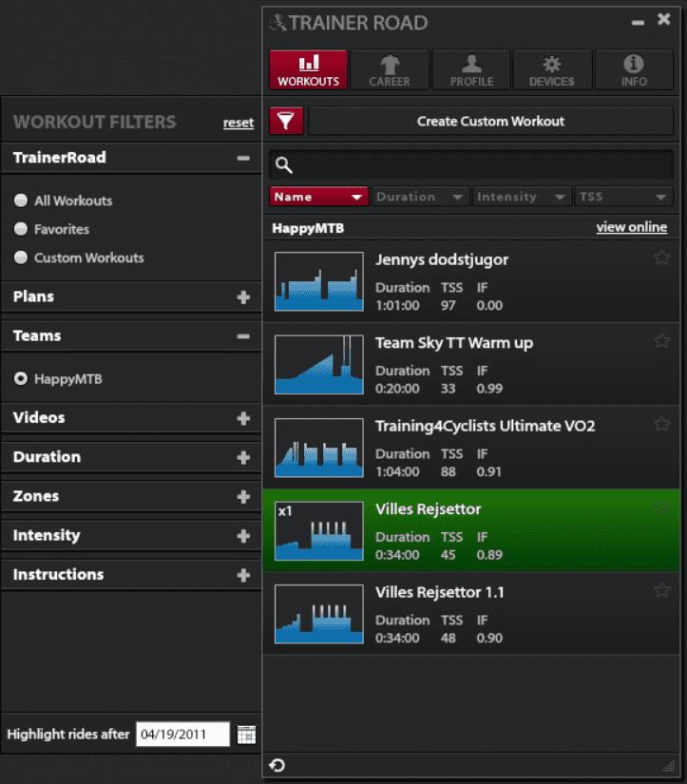
Task: Open the Profile tab
Action: click(471, 70)
